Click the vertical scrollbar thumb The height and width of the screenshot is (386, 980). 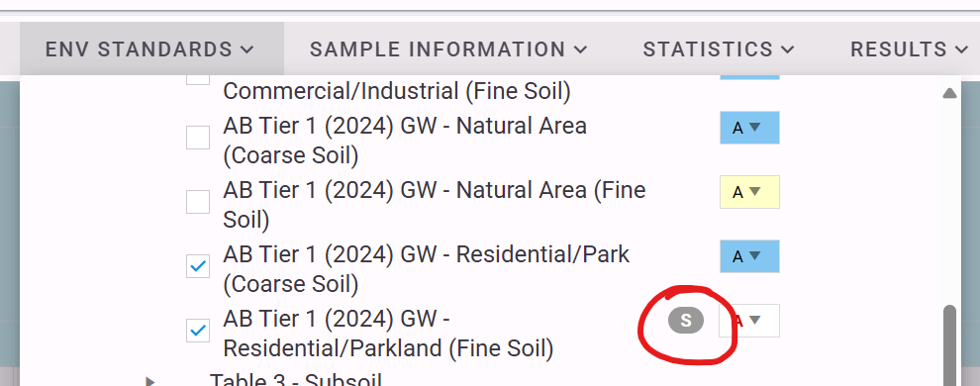coord(949,344)
